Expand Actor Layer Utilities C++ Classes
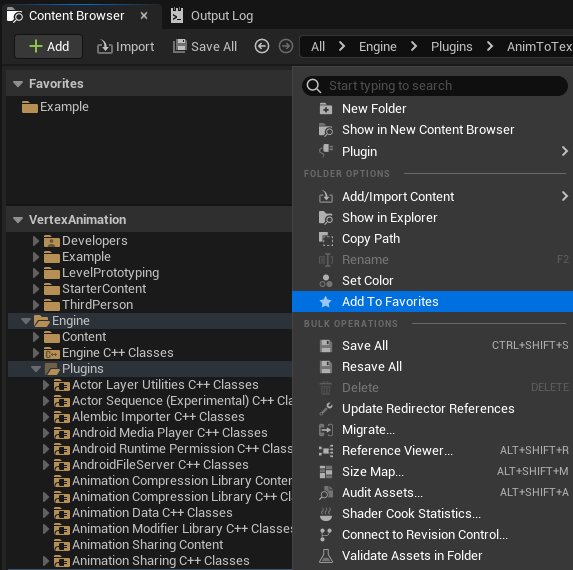The image size is (573, 570). [46, 385]
